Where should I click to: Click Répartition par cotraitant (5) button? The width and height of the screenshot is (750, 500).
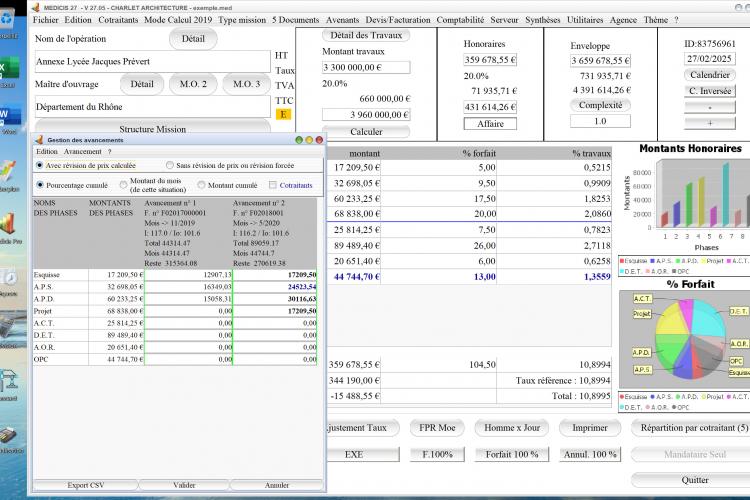pyautogui.click(x=691, y=428)
